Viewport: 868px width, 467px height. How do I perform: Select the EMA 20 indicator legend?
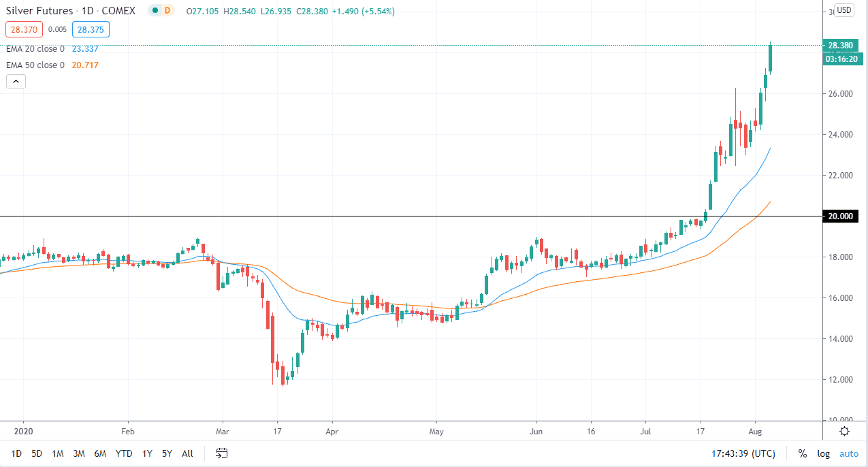34,49
